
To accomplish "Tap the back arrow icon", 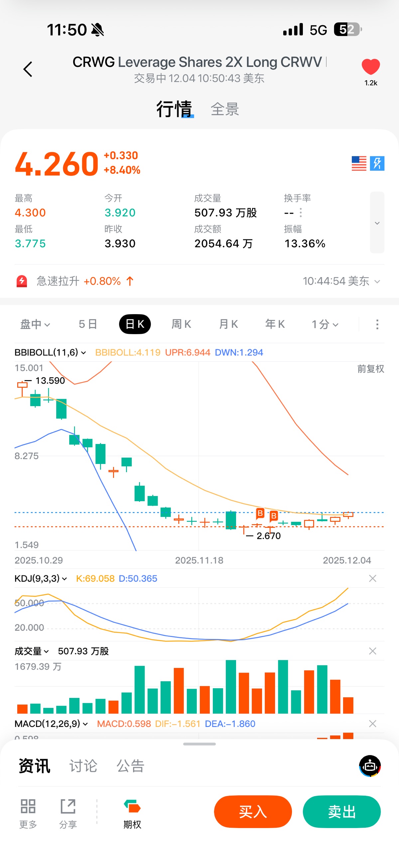I will click(x=28, y=69).
